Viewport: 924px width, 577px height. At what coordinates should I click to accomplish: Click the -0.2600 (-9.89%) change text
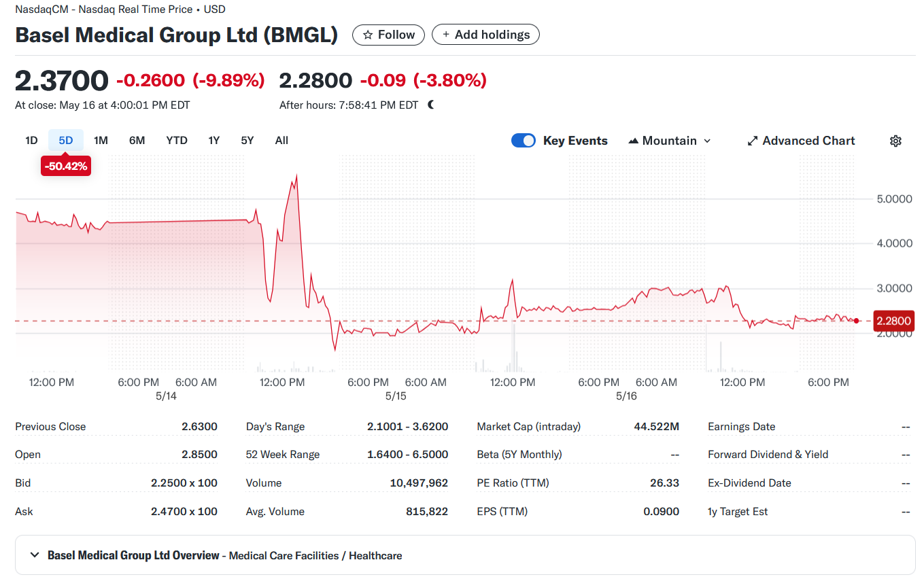click(x=190, y=81)
